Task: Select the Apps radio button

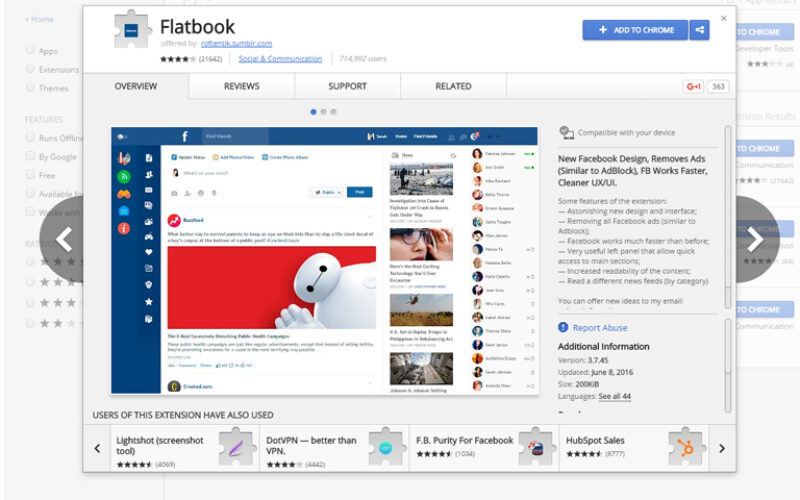Action: 30,50
